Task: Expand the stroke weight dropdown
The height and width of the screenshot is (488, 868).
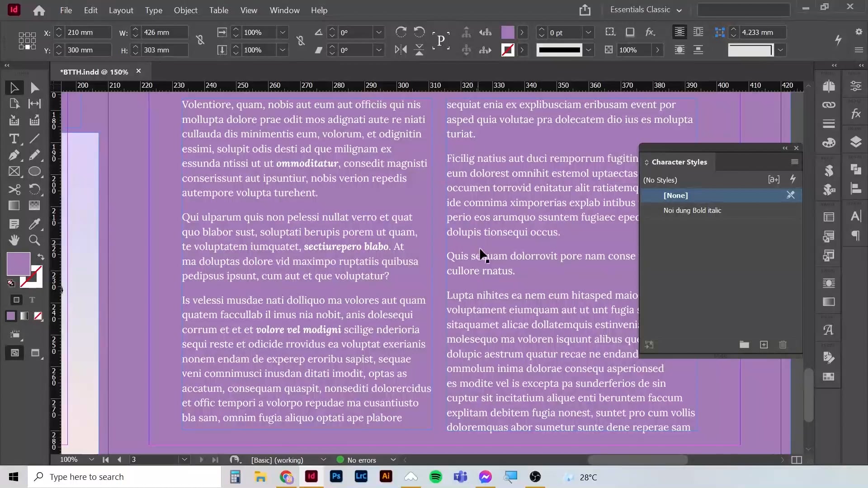Action: pos(588,33)
